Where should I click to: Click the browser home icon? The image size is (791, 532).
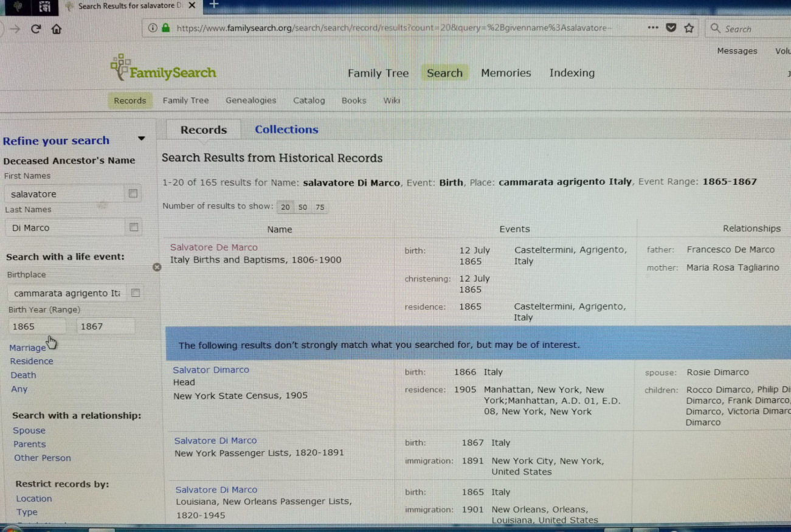[56, 29]
